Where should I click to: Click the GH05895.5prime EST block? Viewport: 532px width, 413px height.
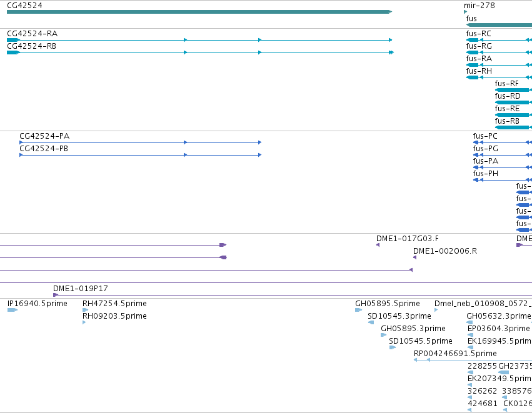click(359, 310)
